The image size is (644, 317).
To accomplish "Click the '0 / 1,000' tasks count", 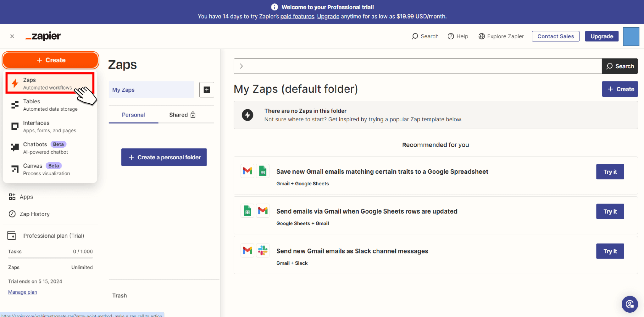I will click(83, 252).
